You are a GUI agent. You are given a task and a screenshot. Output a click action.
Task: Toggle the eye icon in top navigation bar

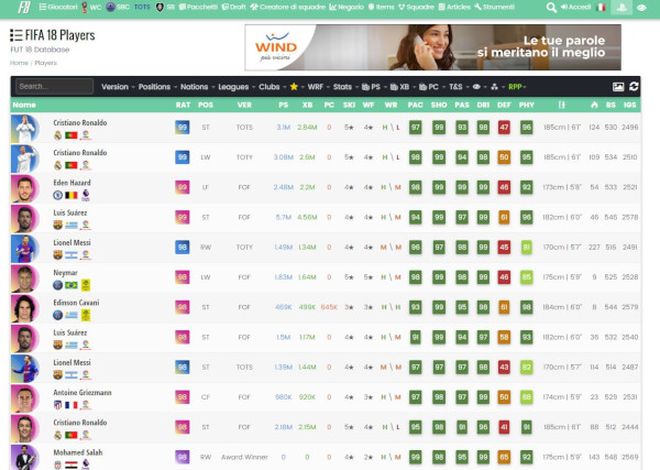pyautogui.click(x=642, y=8)
